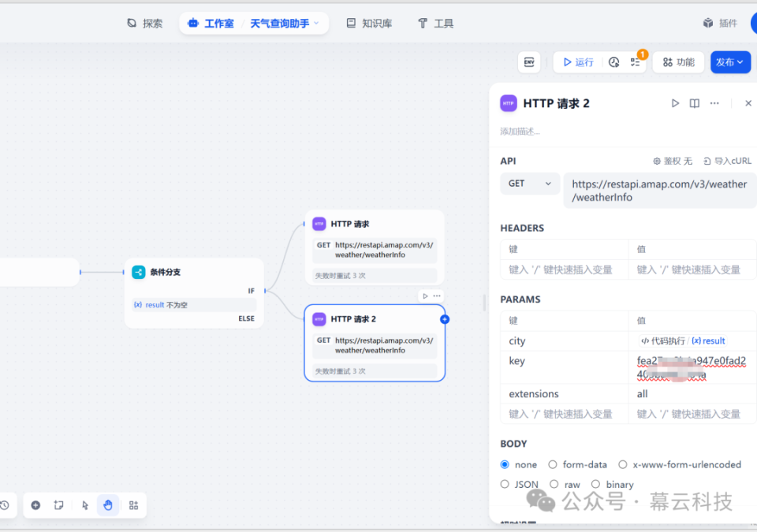Select the JSON body type radio button
This screenshot has width=757, height=532.
click(505, 484)
